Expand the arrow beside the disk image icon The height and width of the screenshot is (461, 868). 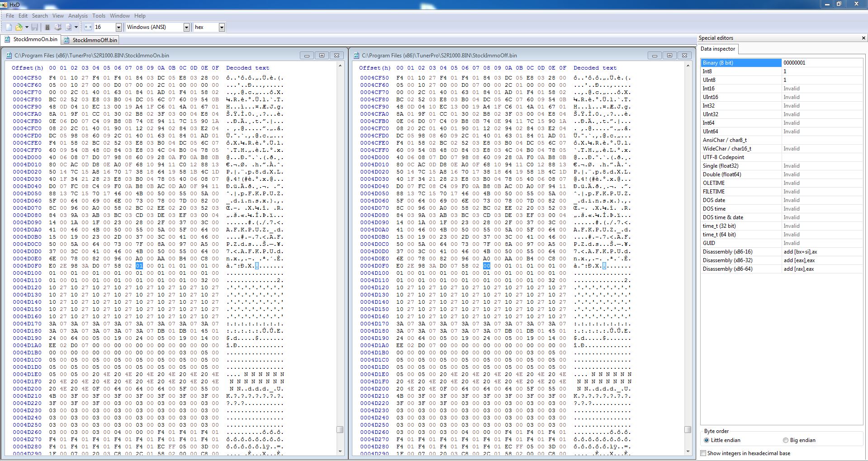(76, 27)
